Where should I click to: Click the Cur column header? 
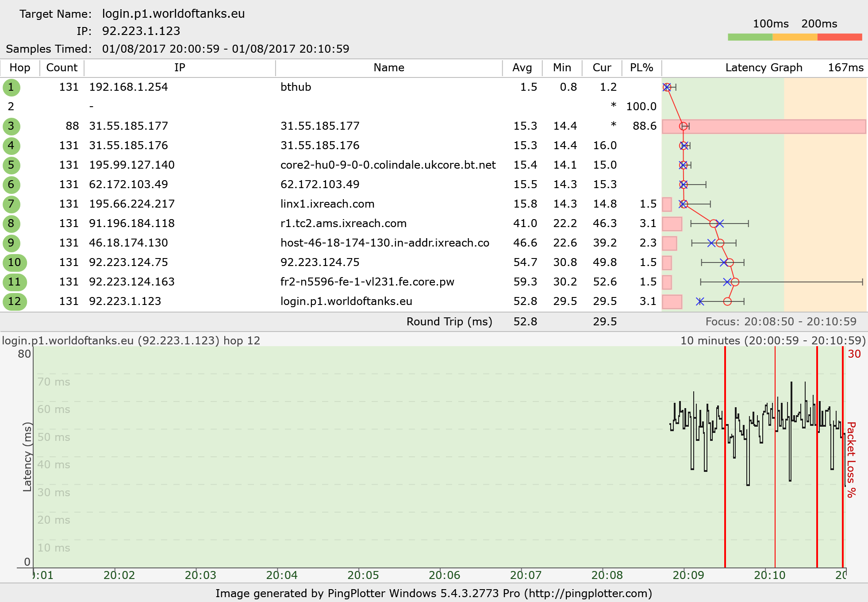tap(602, 68)
